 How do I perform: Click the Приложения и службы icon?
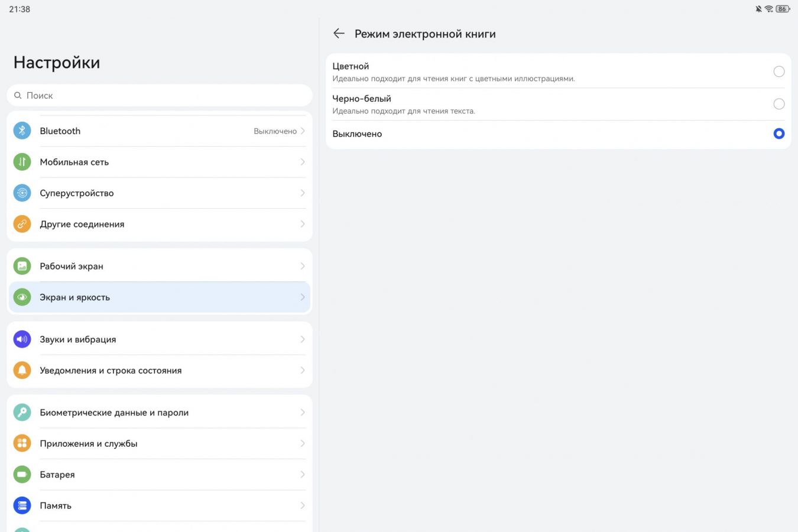[x=22, y=443]
